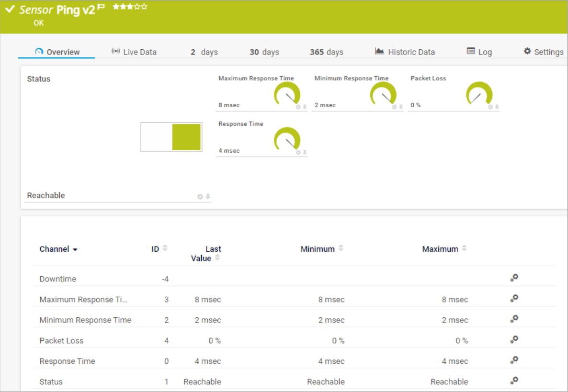Open the Historic Data tab

point(405,52)
